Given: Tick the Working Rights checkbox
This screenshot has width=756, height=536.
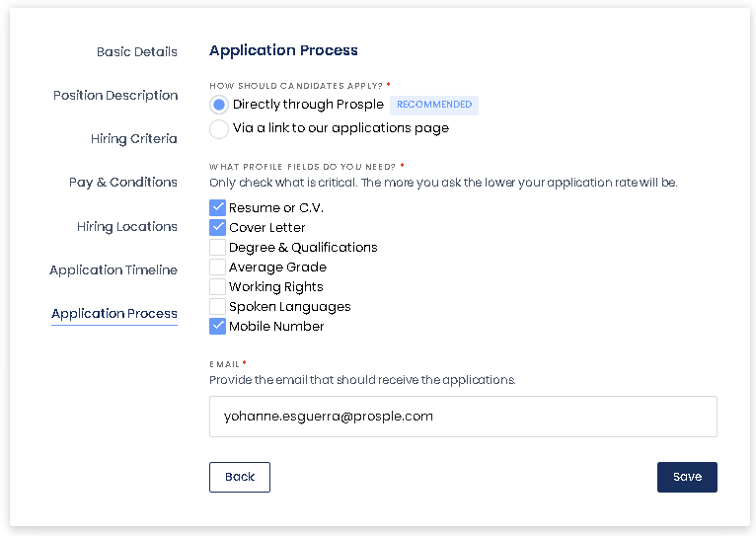Looking at the screenshot, I should (218, 287).
